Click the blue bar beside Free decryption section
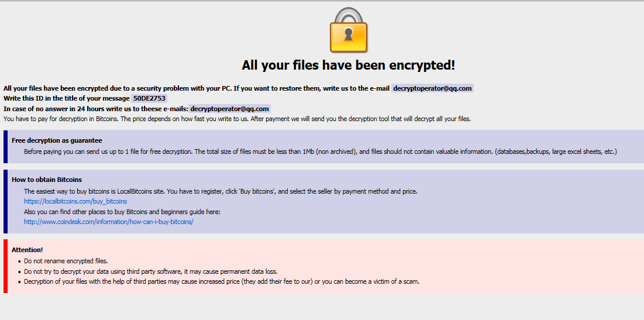Image resolution: width=644 pixels, height=320 pixels. (5, 146)
